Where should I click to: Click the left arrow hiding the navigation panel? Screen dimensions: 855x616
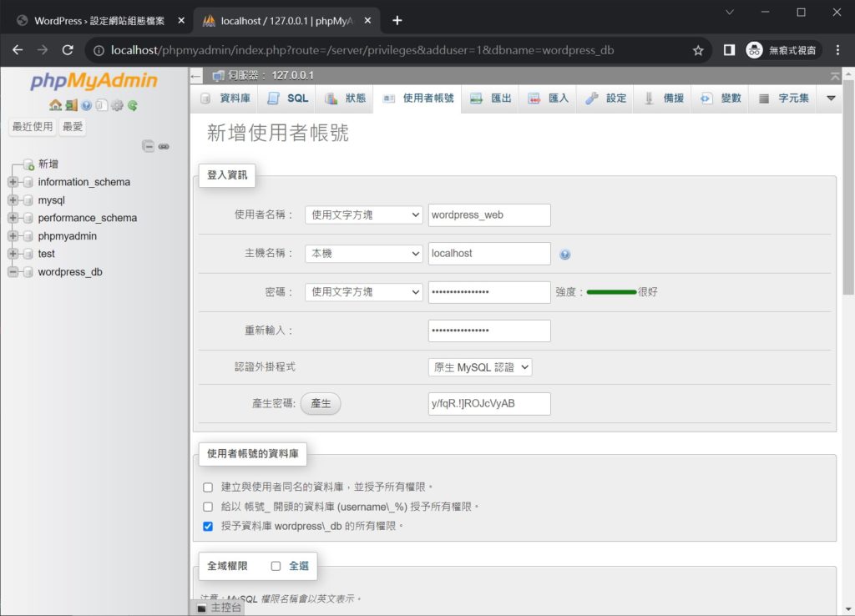point(196,76)
